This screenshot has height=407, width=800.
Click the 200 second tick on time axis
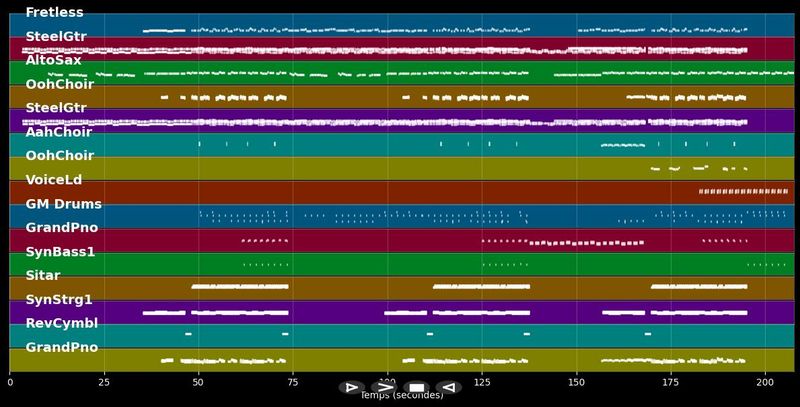(x=765, y=381)
